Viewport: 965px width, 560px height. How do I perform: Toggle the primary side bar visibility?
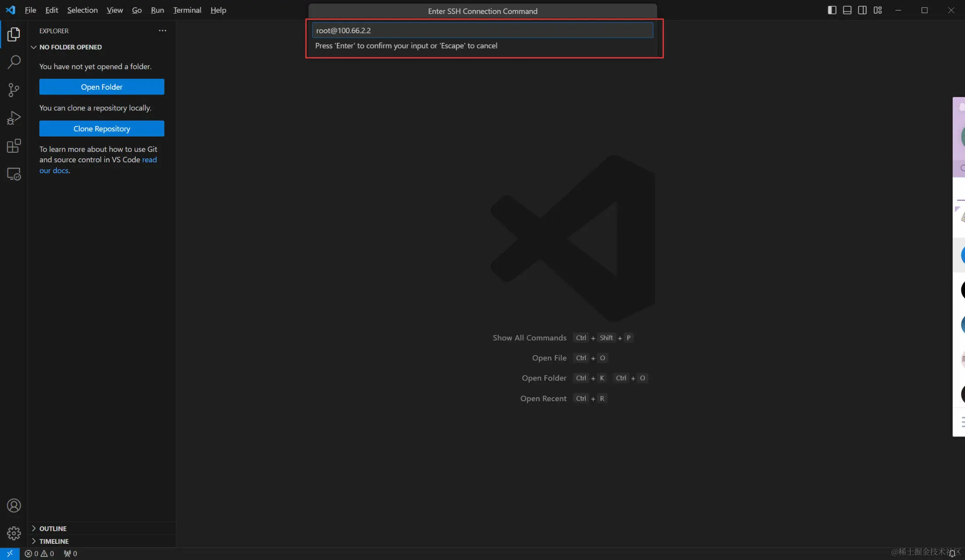832,10
